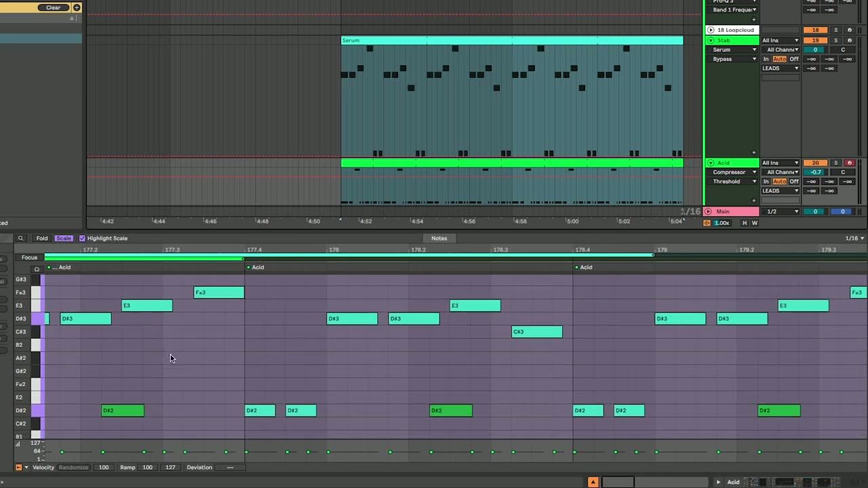The image size is (868, 488).
Task: Click the Stab track pan C control
Action: coord(843,49)
